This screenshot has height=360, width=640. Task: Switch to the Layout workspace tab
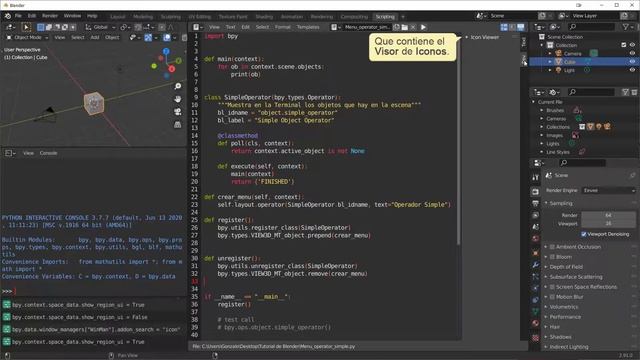(118, 17)
